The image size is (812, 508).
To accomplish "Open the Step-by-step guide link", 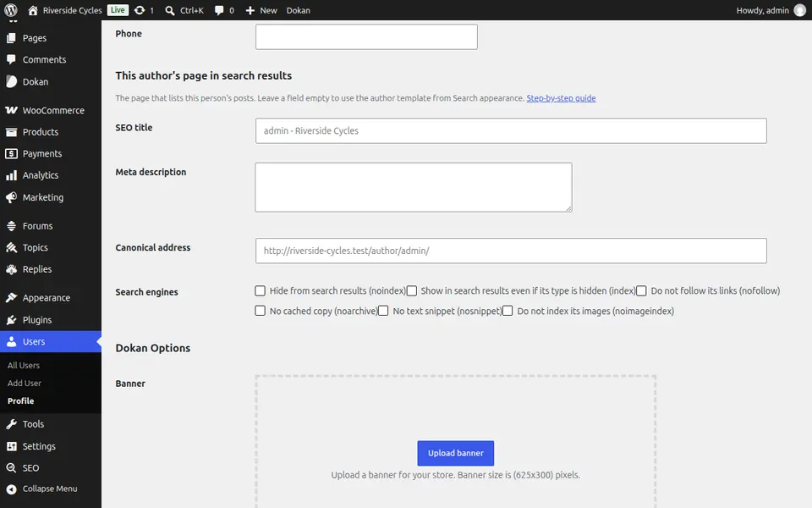I will 562,98.
